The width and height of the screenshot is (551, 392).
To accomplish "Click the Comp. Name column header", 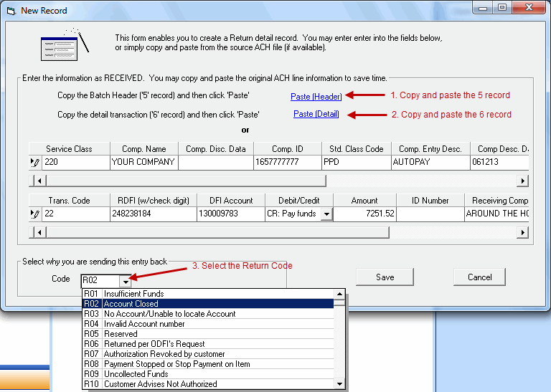I will (x=144, y=149).
